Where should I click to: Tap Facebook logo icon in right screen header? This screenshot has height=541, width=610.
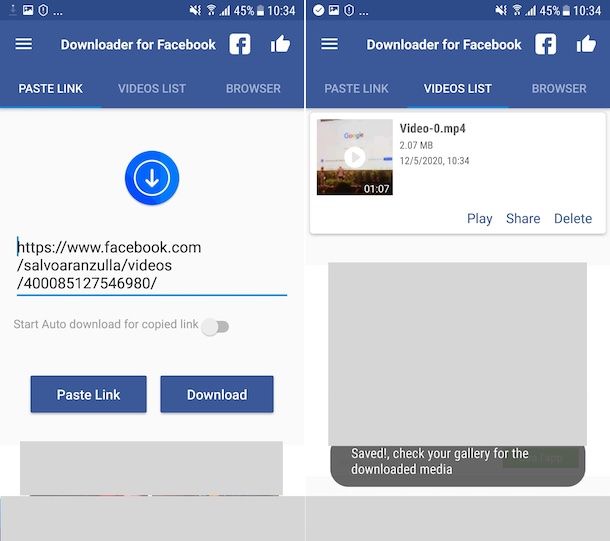point(545,44)
